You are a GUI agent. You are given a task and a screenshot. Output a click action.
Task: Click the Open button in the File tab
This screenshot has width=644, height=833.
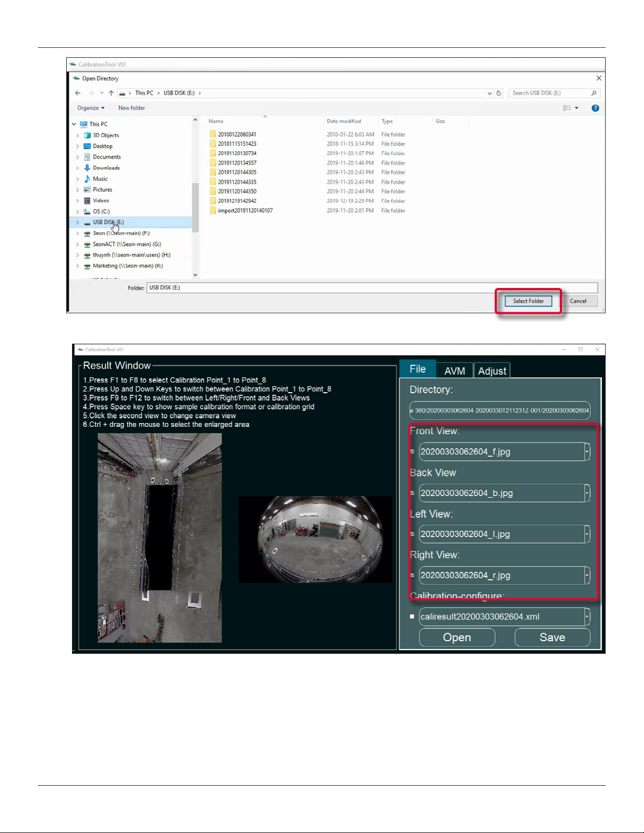[x=457, y=637]
